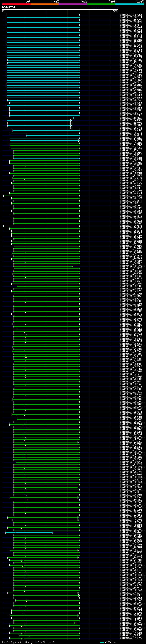Click the cyan alignment bar for B0XYE5
Viewport: 146px width, 644px height.
[54, 500]
